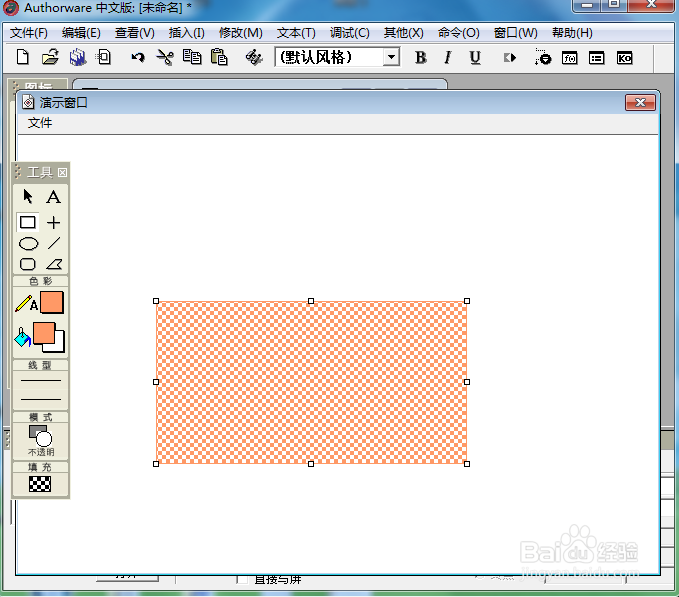Choose the upper line style option
The width and height of the screenshot is (679, 597).
(41, 381)
